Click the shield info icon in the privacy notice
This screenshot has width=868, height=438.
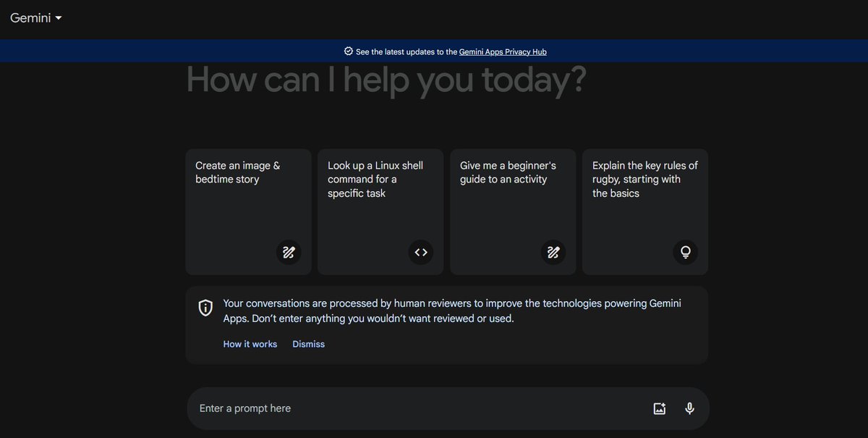click(205, 308)
